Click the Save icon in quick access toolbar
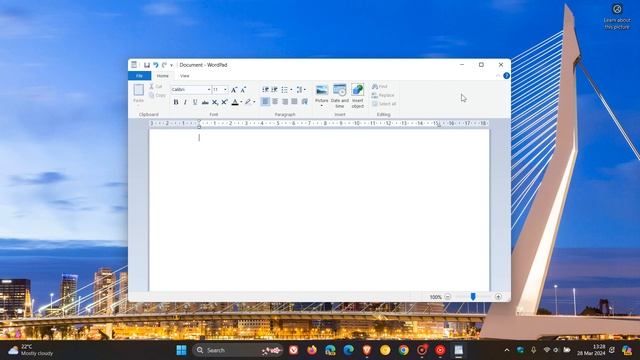 pos(147,65)
